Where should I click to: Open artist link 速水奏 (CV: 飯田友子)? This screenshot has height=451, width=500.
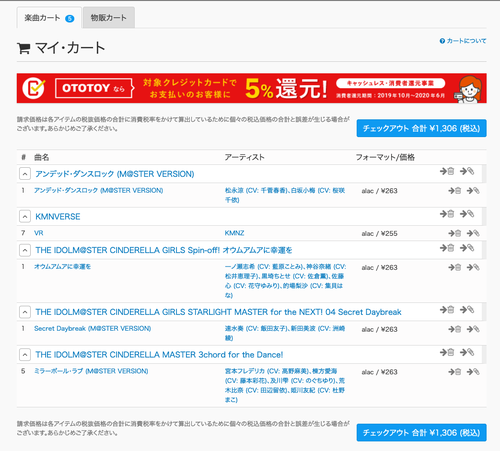(256, 329)
